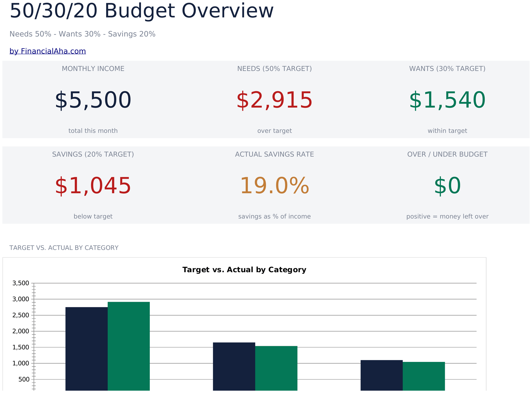Select the 50/30/20 Budget Overview title
The image size is (532, 393).
(142, 11)
